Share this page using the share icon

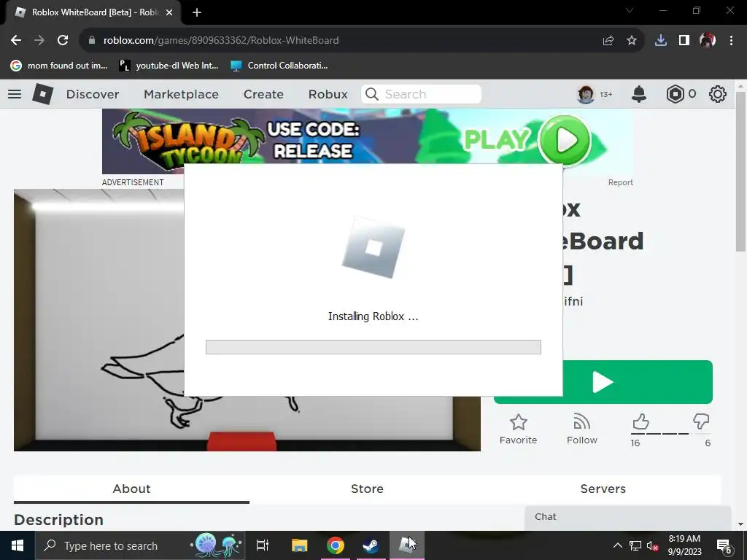[608, 41]
